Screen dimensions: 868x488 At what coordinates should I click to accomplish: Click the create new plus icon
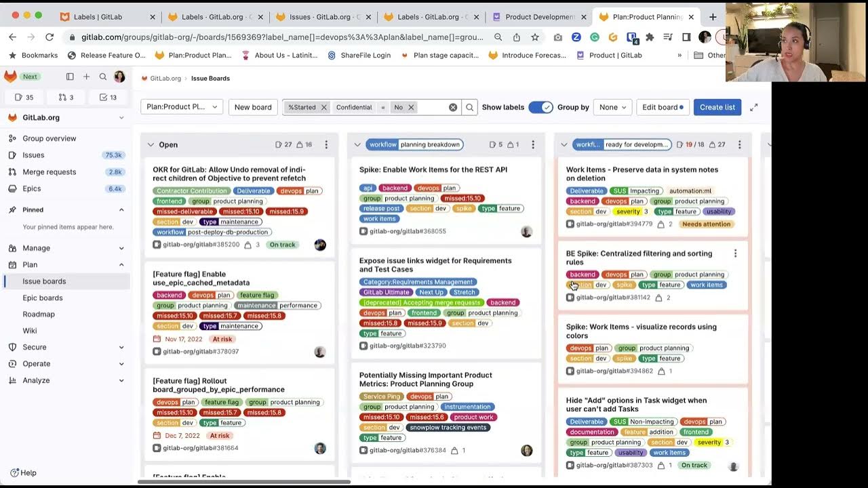[86, 77]
